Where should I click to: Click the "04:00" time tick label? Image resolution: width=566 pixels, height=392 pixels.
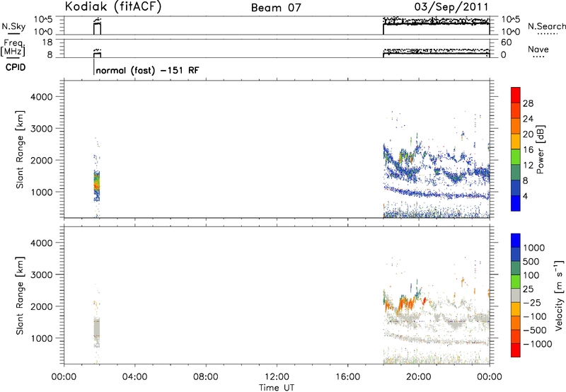(x=134, y=377)
